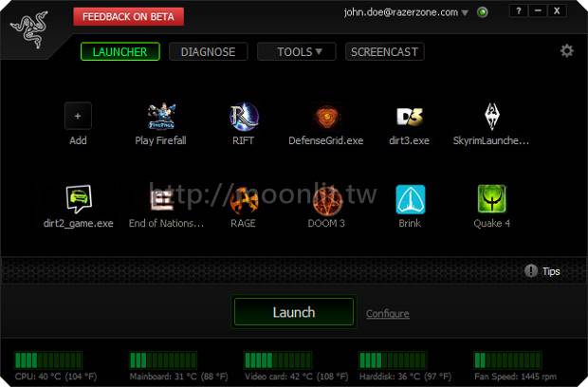Screen dimensions: 588x387
Task: Open the Configure link
Action: 387,314
